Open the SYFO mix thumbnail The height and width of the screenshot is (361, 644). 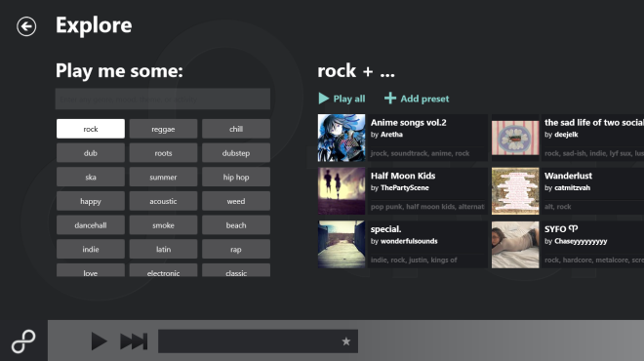515,245
